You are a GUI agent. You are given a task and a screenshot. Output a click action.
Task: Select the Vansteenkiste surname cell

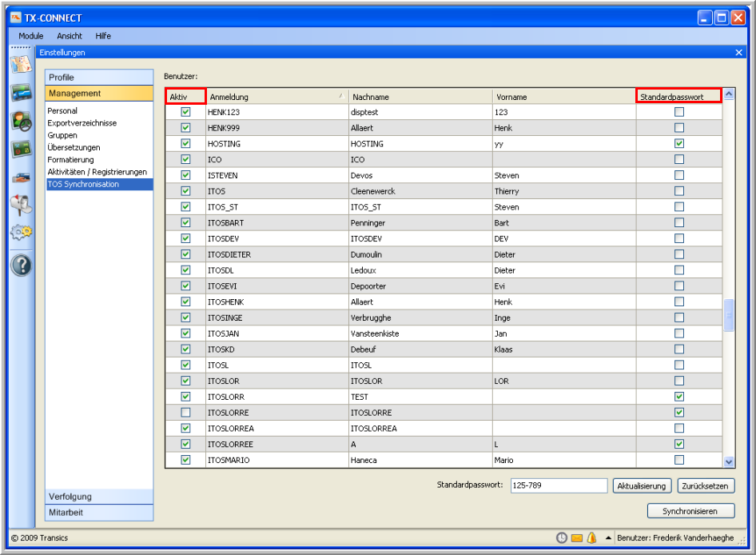tap(420, 333)
